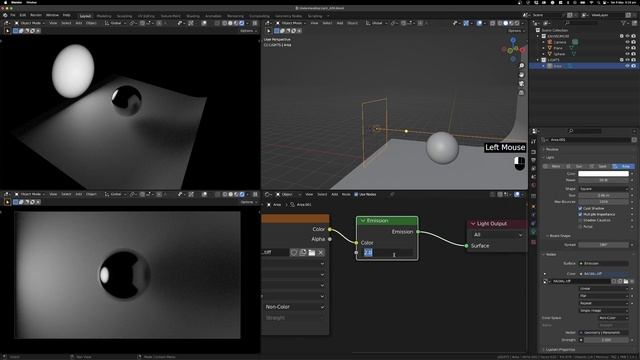640x360 pixels.
Task: Open the View Layer properties tab icon
Action: pos(533,169)
